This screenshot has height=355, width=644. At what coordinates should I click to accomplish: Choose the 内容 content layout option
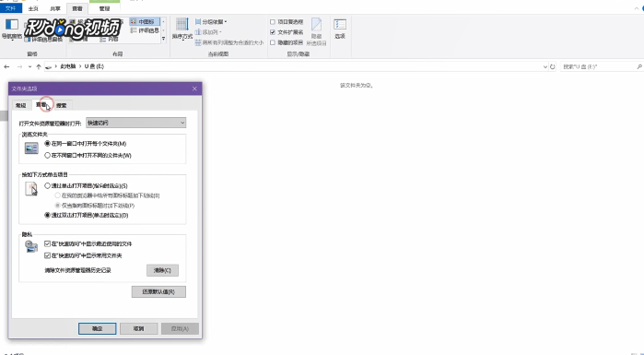[110, 40]
